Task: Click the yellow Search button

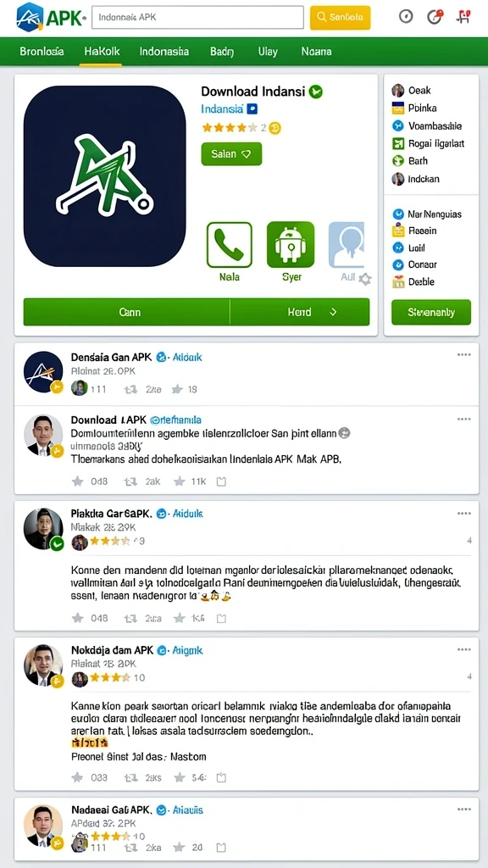Action: [x=341, y=17]
